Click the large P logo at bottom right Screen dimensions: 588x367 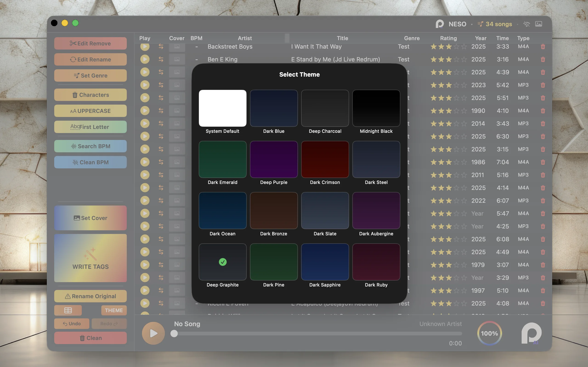tap(531, 333)
